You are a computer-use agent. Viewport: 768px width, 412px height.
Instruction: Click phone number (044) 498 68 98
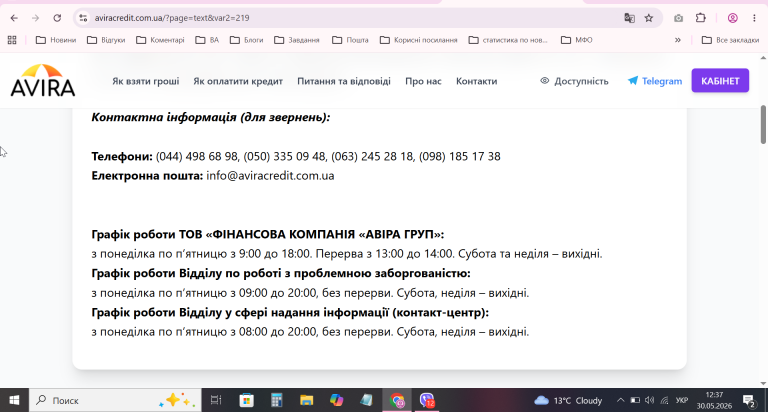197,157
